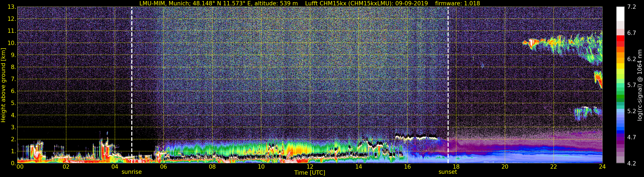Click the colorbar tick value 5.7
Screen dimensions: 644x177
pos(632,85)
